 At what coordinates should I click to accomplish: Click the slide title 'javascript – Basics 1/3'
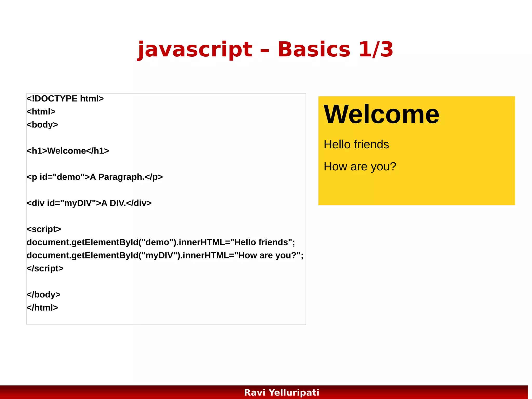point(265,49)
